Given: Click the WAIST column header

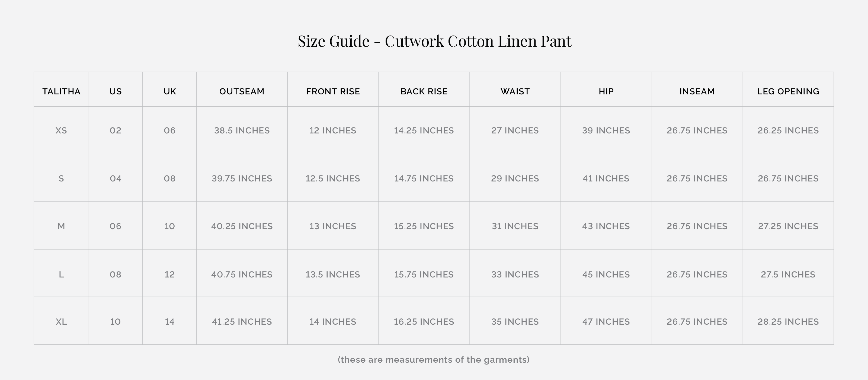Looking at the screenshot, I should pyautogui.click(x=515, y=91).
